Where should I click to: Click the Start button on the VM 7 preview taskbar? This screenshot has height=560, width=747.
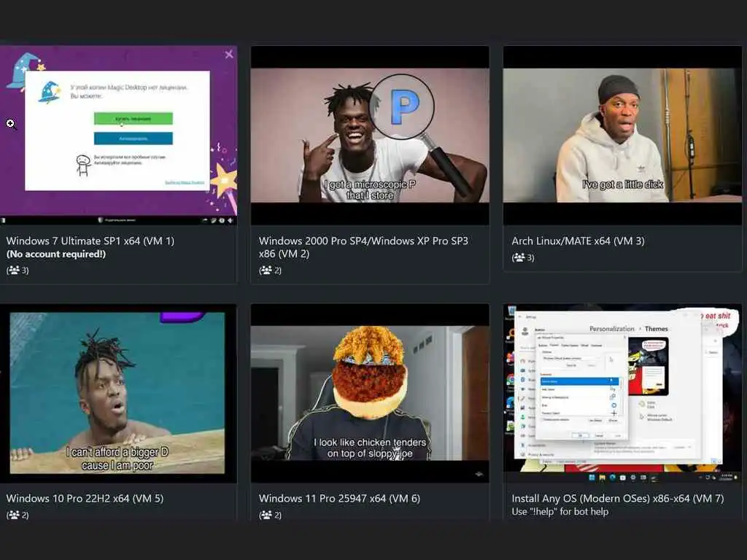pos(592,477)
